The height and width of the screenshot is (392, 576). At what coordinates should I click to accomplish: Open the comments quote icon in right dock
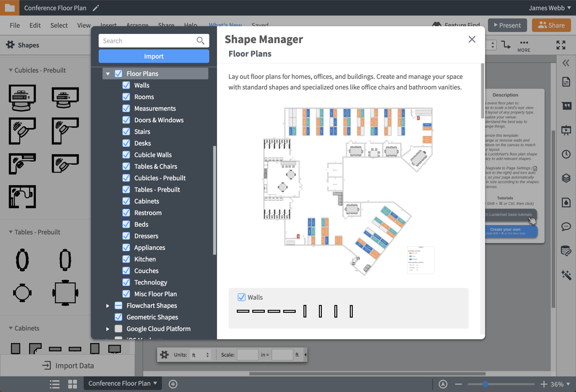coord(566,106)
